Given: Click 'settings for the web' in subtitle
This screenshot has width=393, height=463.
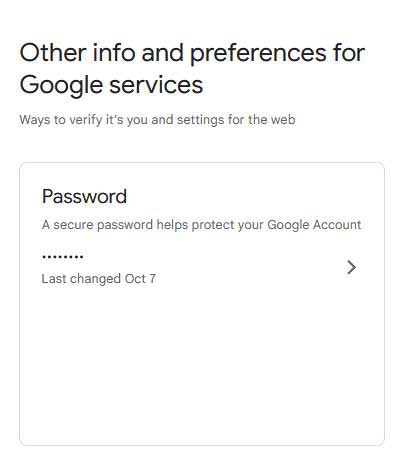Looking at the screenshot, I should click(x=236, y=120).
